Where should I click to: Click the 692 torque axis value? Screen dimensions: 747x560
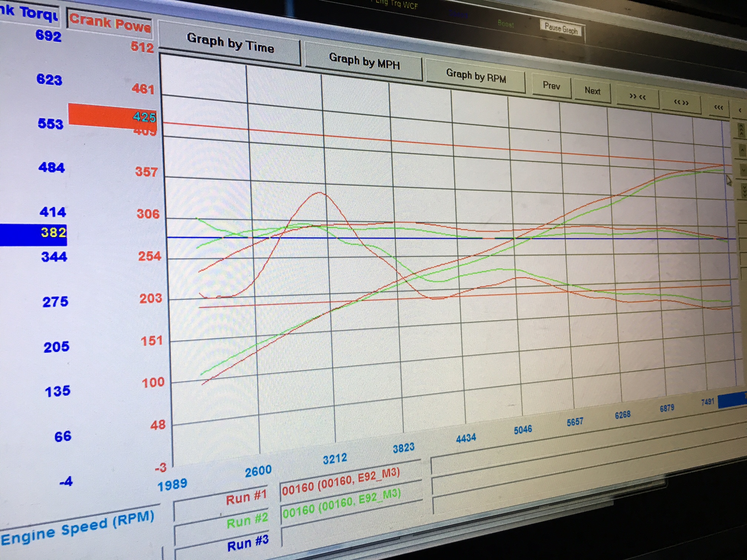click(x=48, y=36)
